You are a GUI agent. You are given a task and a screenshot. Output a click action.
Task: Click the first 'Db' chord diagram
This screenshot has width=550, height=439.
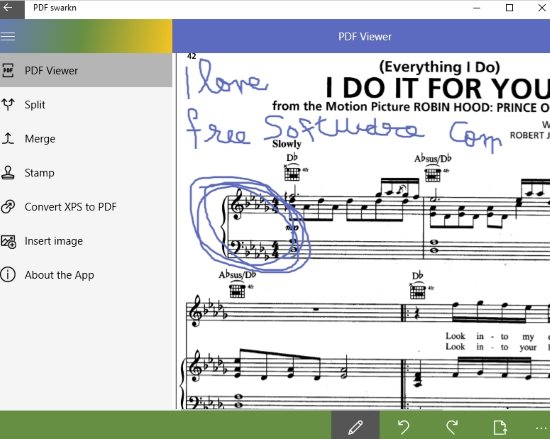point(292,173)
